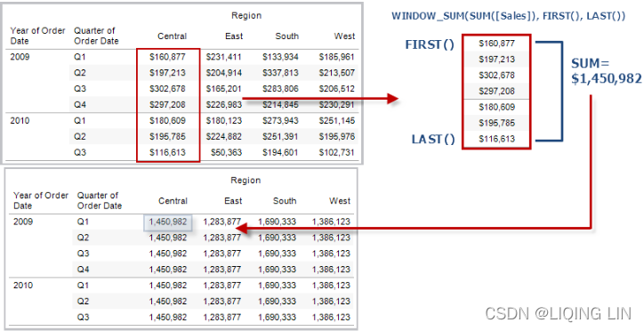Image resolution: width=644 pixels, height=331 pixels.
Task: Pick the $165,201 cell
Action: [224, 89]
